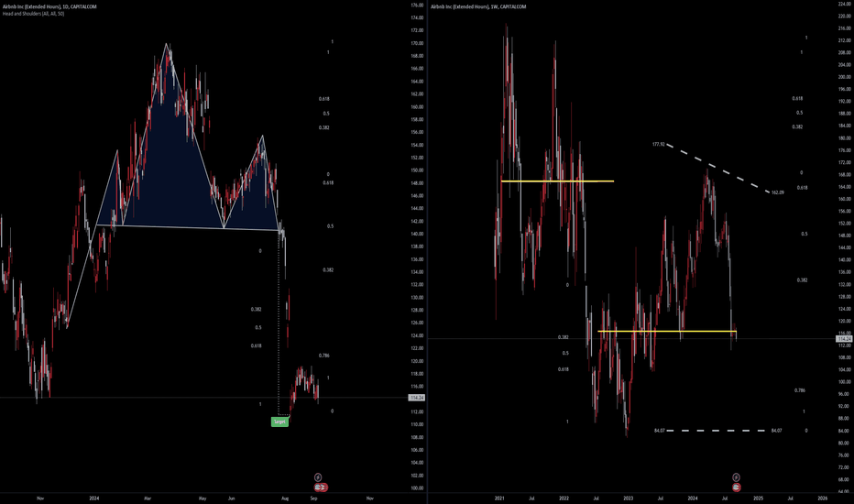Select the 114.24 price tag on weekly chart

coord(844,339)
